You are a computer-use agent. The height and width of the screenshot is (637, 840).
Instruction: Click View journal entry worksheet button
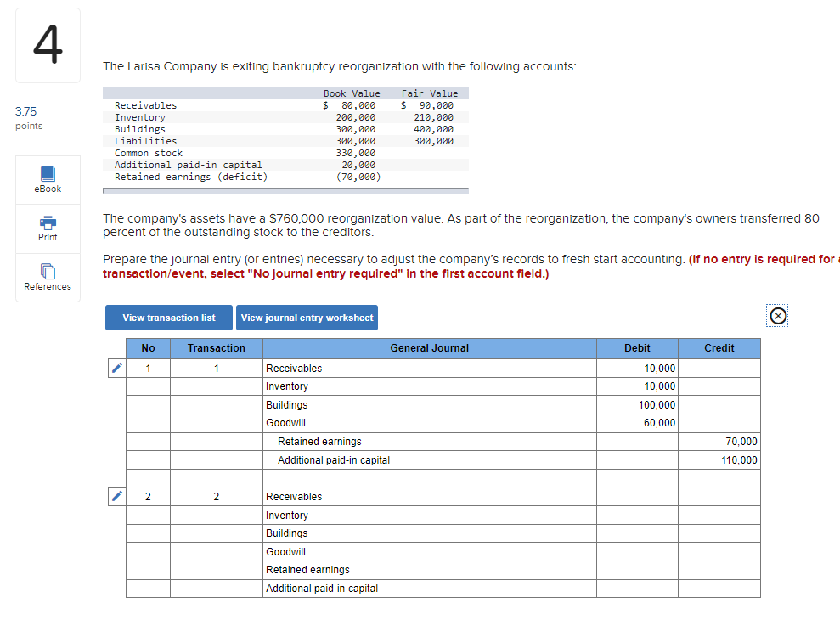[307, 318]
